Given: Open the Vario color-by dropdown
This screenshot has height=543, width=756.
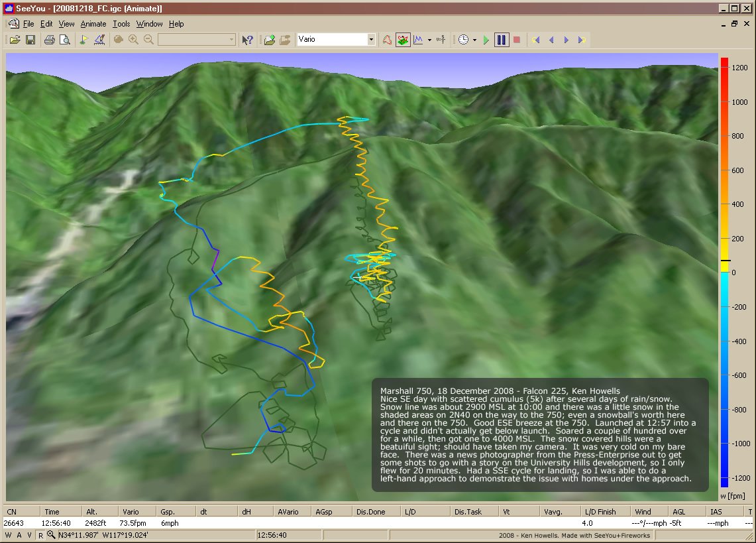Looking at the screenshot, I should tap(370, 40).
